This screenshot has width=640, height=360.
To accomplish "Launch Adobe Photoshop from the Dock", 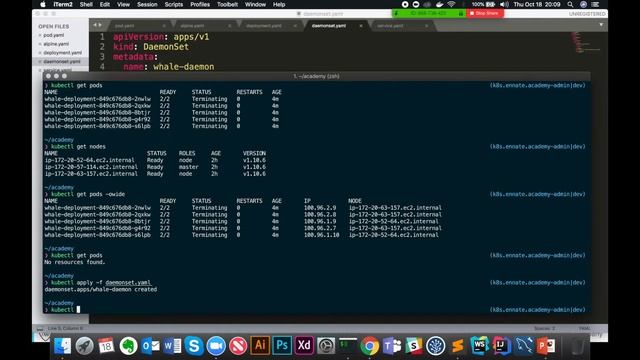I will pos(282,345).
